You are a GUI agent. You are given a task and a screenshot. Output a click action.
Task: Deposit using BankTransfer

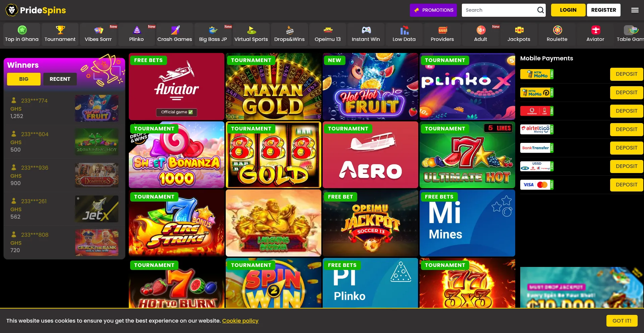[627, 148]
